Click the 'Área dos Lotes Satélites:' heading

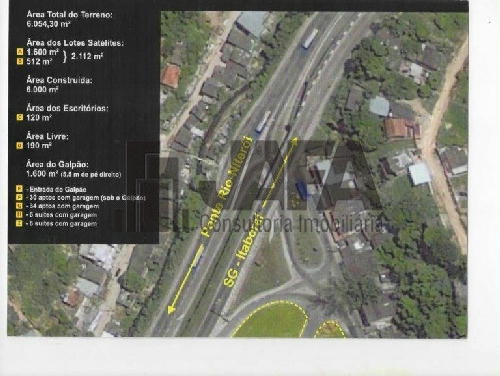(75, 43)
